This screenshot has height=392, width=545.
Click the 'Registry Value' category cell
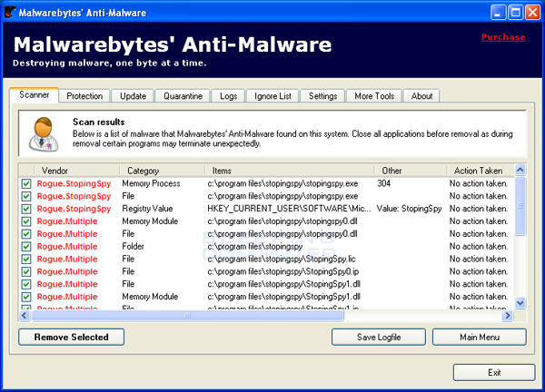[x=147, y=209]
